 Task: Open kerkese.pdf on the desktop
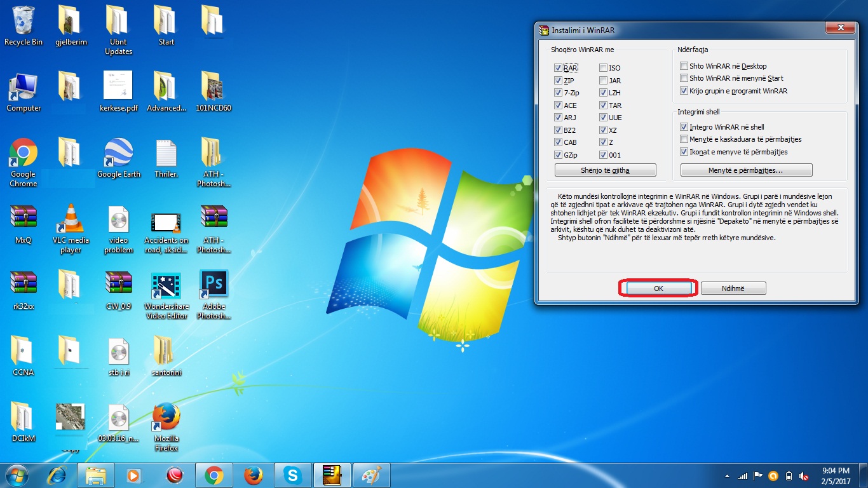(x=118, y=92)
